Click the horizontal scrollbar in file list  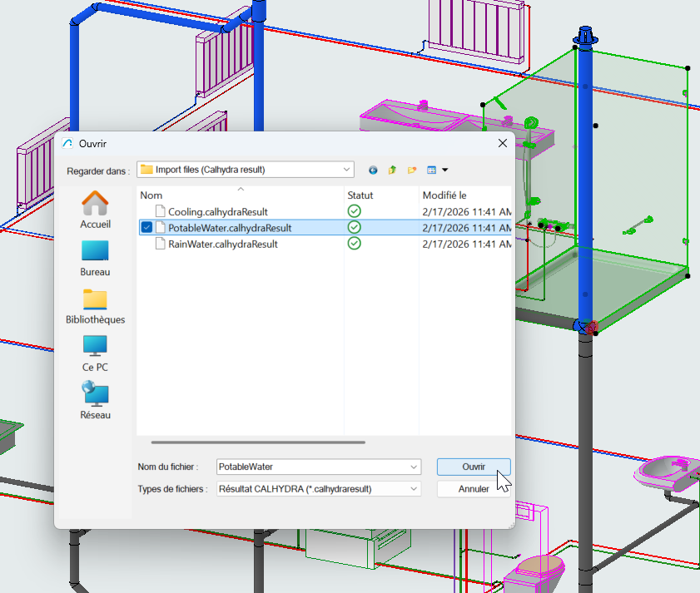click(x=258, y=442)
